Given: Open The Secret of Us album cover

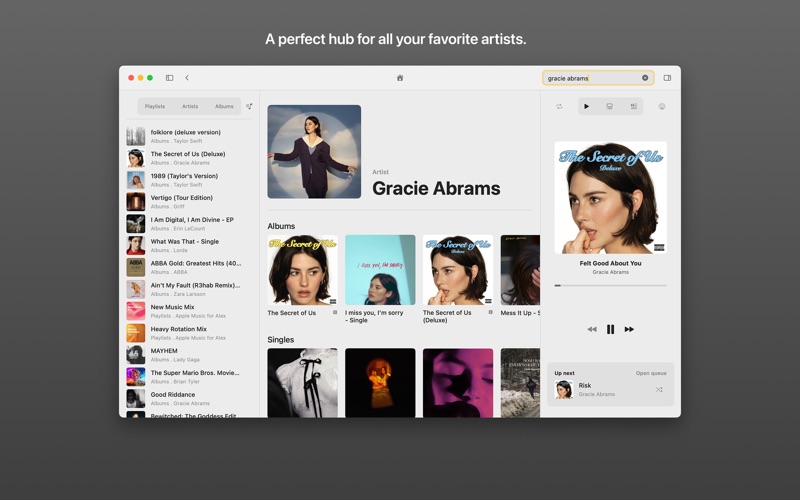Looking at the screenshot, I should pyautogui.click(x=303, y=270).
